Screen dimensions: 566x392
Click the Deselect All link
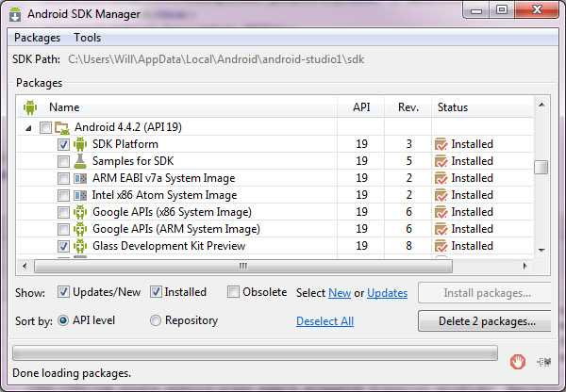coord(325,321)
